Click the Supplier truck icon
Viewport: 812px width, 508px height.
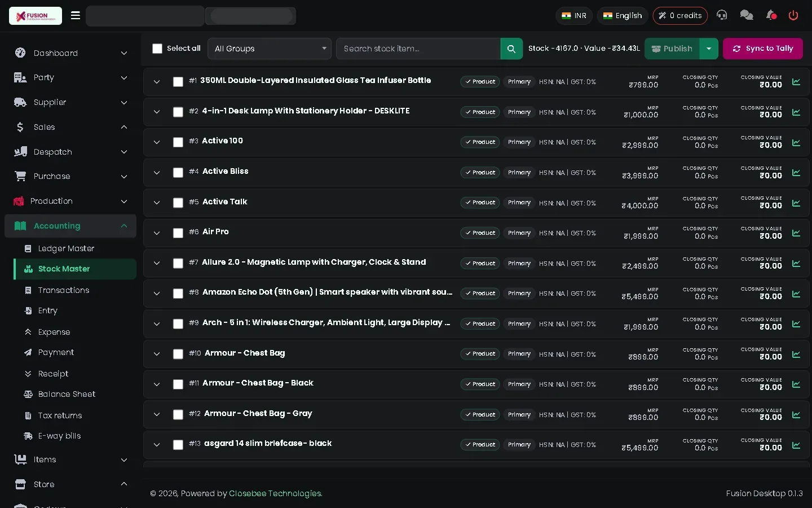tap(20, 102)
